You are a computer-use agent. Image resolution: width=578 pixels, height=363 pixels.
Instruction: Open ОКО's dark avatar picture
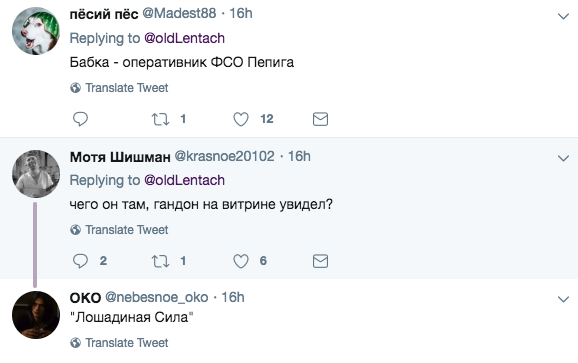pos(36,315)
